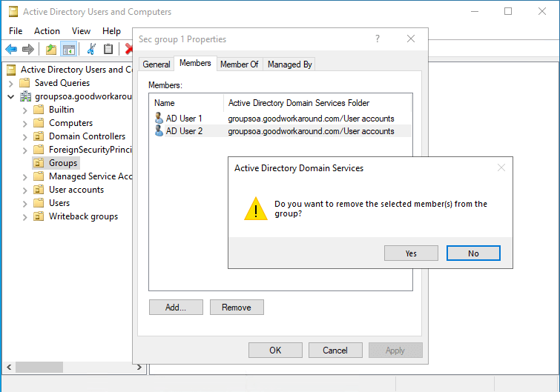The image size is (560, 392).
Task: Confirm removal by clicking Yes
Action: point(411,253)
